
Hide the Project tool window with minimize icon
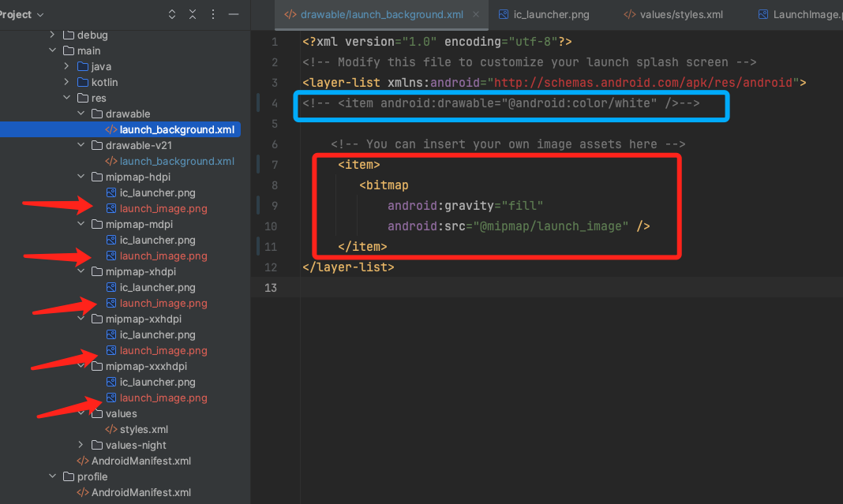tap(233, 14)
